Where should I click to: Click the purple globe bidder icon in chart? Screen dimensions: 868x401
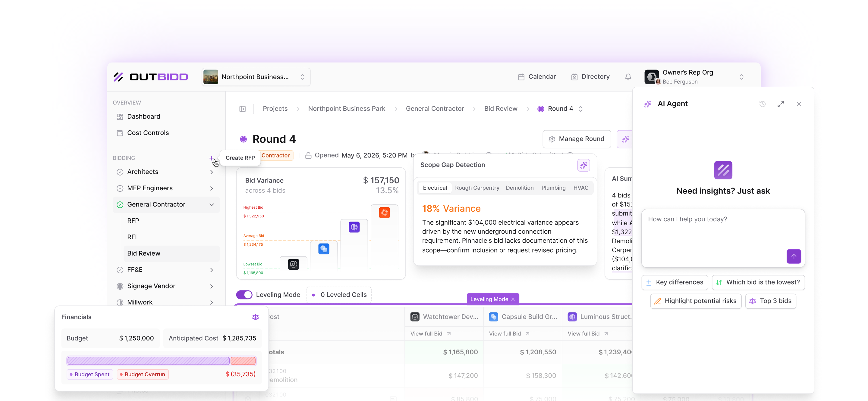pyautogui.click(x=354, y=227)
